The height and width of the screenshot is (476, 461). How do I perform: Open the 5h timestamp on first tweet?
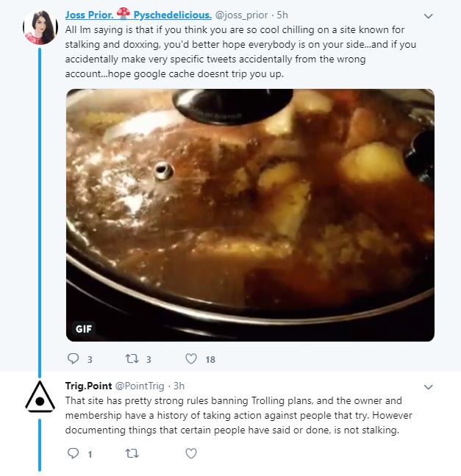pyautogui.click(x=282, y=15)
